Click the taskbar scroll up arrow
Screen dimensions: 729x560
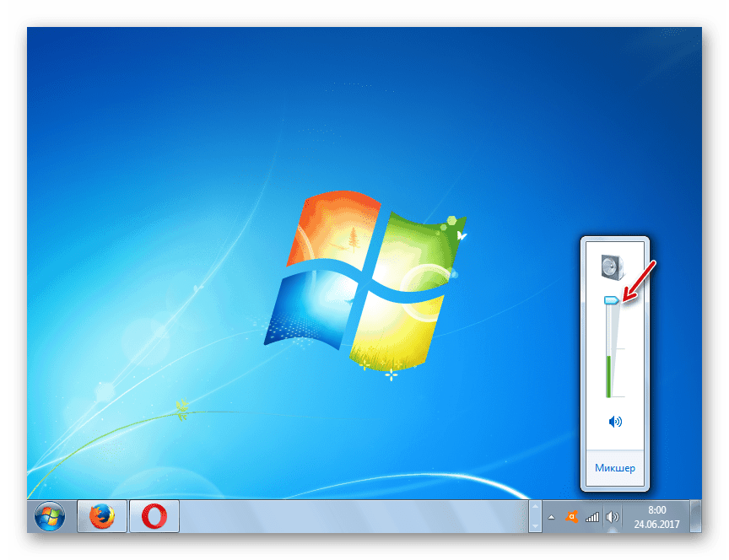(533, 509)
